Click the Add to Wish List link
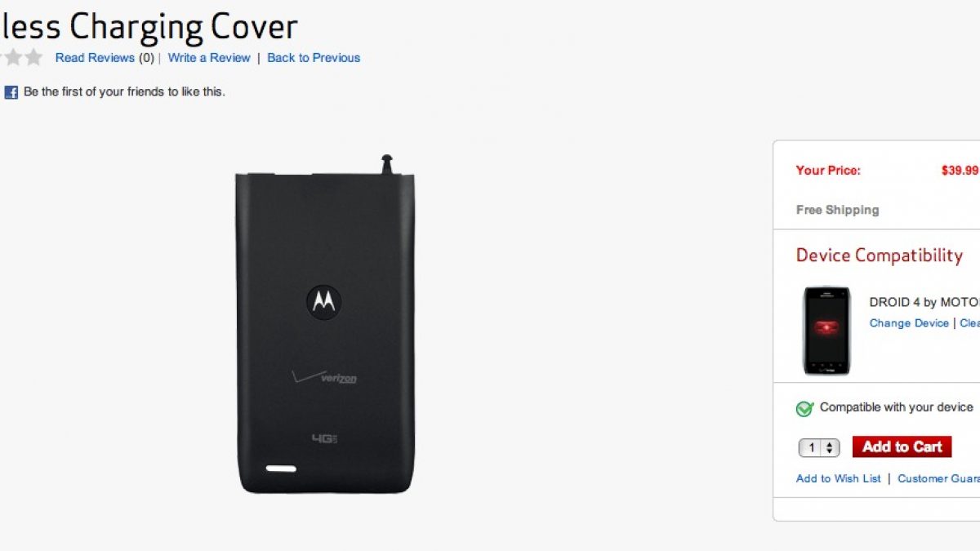The image size is (980, 551). [839, 478]
